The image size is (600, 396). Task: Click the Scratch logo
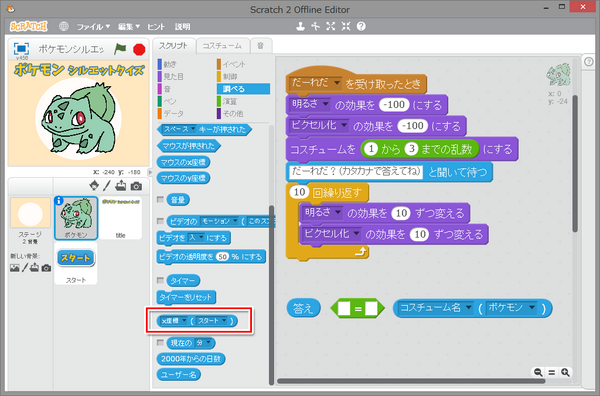[x=29, y=26]
